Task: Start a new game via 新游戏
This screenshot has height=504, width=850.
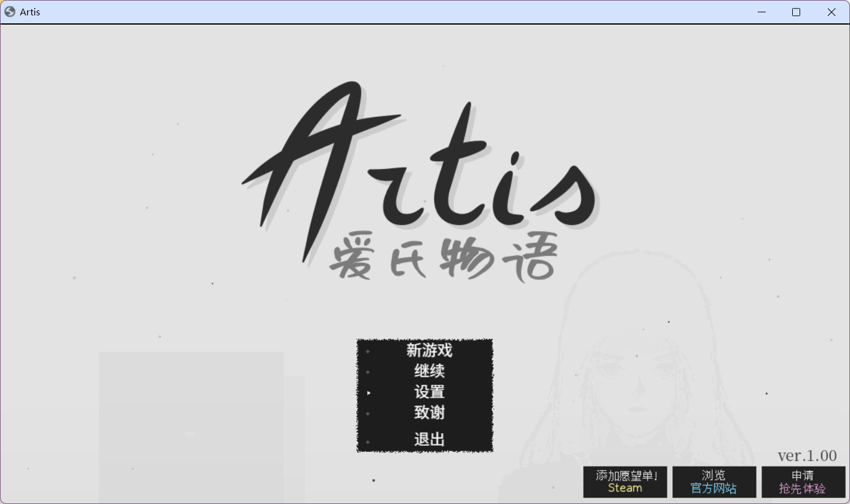Action: pos(429,350)
